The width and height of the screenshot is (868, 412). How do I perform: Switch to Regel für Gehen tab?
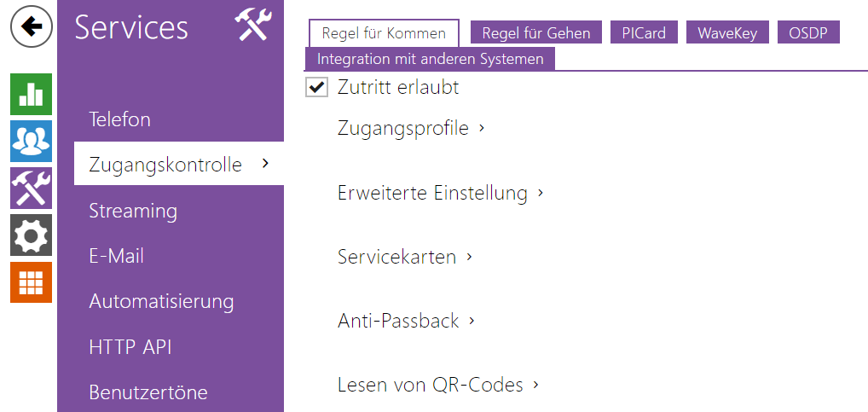[535, 33]
